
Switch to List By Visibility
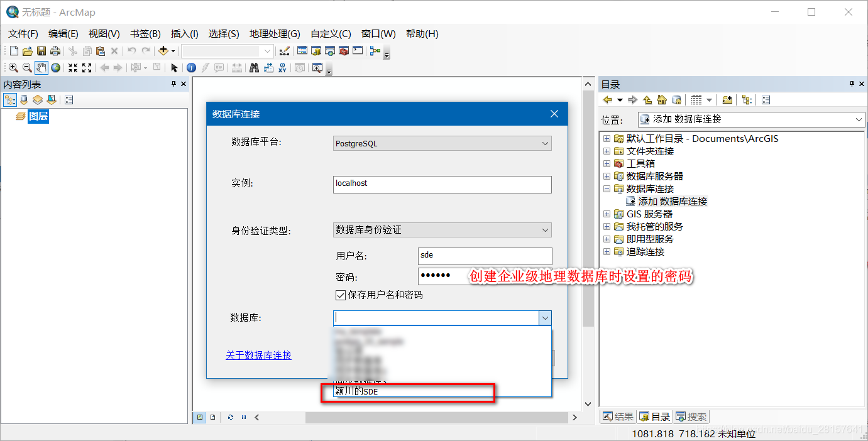(38, 100)
